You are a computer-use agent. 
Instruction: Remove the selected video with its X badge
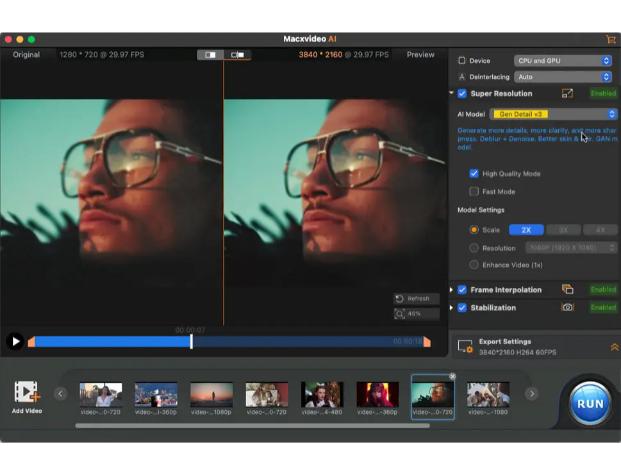pyautogui.click(x=452, y=376)
